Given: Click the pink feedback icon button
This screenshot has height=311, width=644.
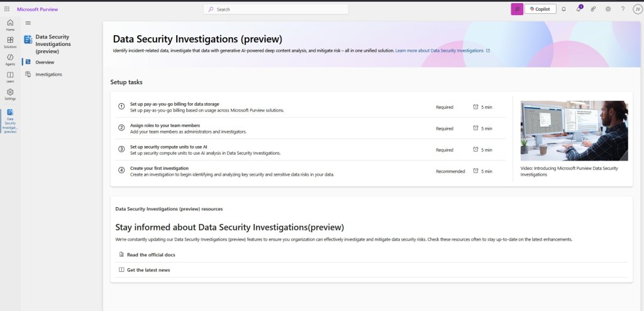Looking at the screenshot, I should click(517, 9).
